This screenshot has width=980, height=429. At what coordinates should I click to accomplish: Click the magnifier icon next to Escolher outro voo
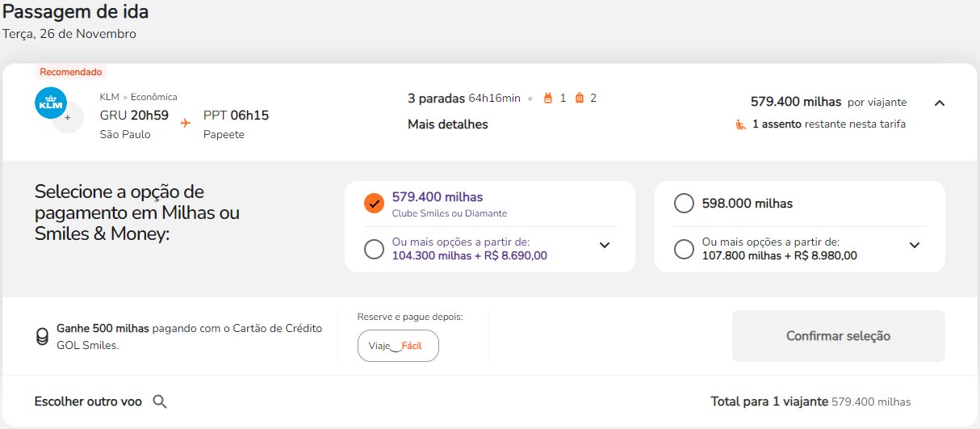(x=160, y=402)
